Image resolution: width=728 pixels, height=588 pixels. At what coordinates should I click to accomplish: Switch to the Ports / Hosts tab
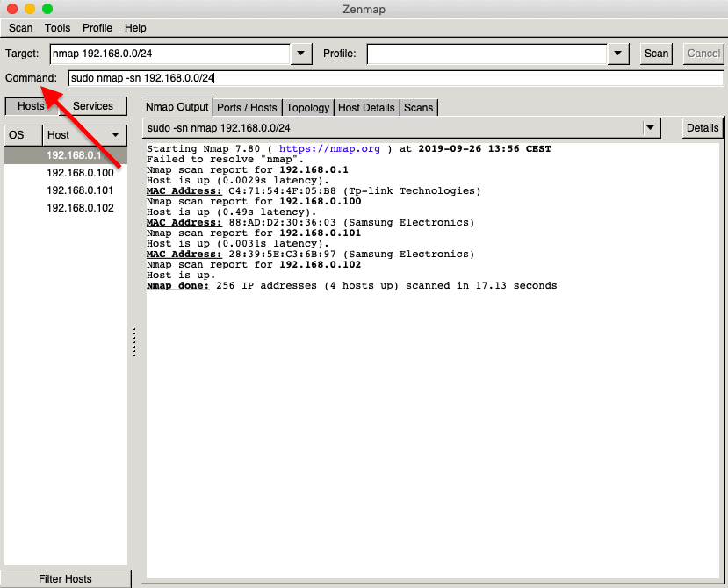coord(247,108)
